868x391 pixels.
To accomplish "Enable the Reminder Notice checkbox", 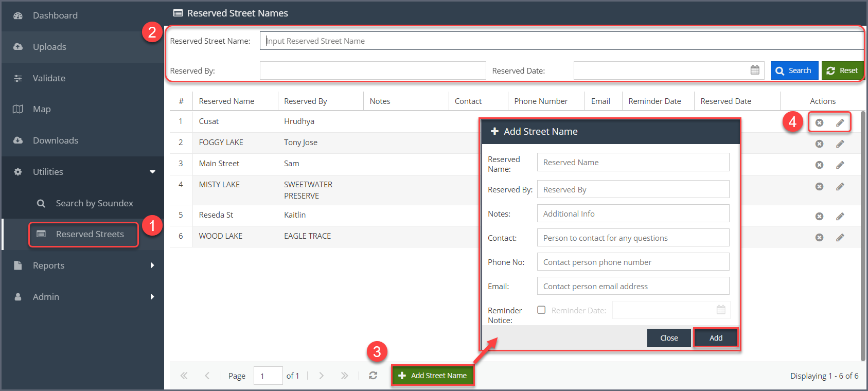I will pyautogui.click(x=541, y=310).
